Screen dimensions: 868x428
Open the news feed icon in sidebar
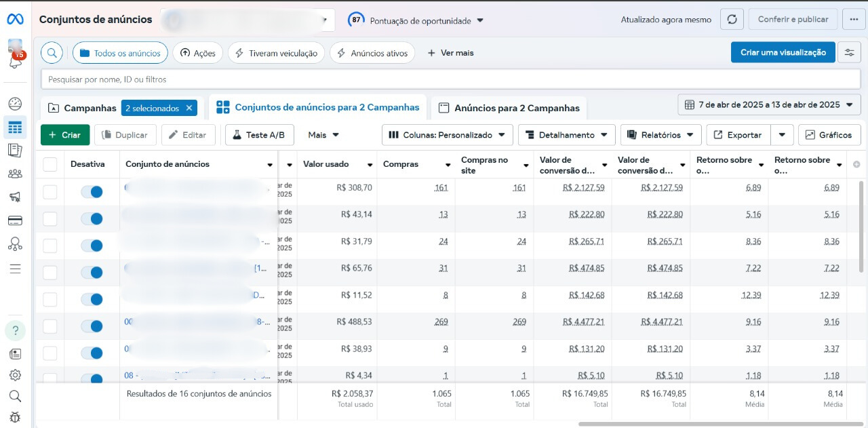tap(15, 354)
